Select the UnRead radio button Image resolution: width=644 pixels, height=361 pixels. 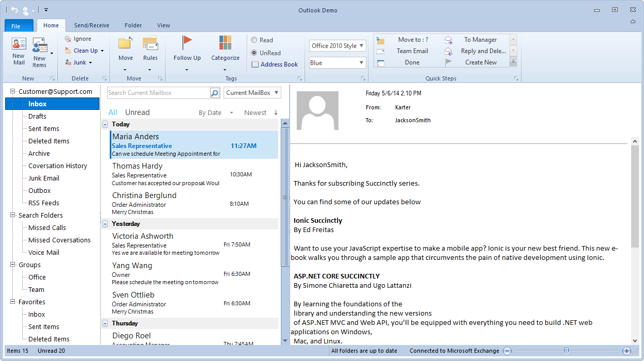(x=255, y=53)
